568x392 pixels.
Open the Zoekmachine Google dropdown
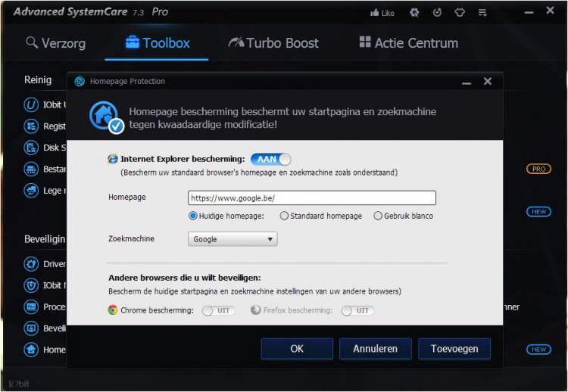[233, 239]
